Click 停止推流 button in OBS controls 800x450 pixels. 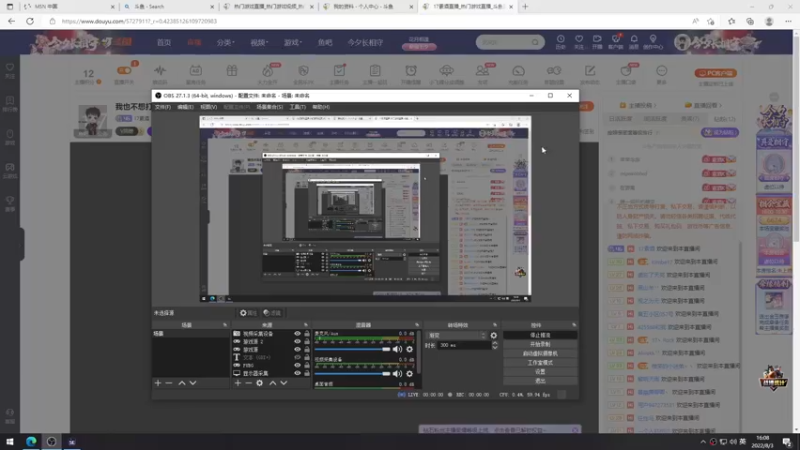[540, 335]
